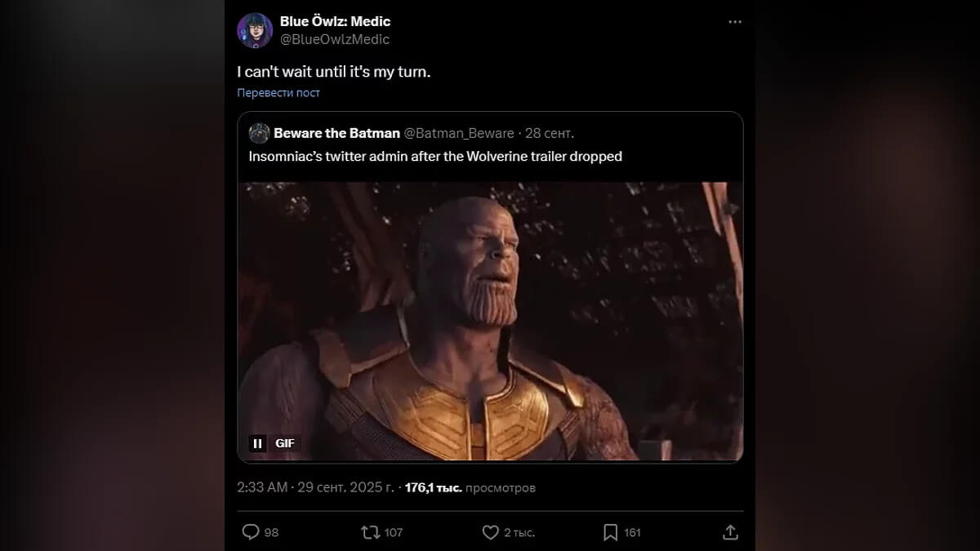The width and height of the screenshot is (980, 551).
Task: Open Blue Öwlz: Medic display name
Action: tap(335, 22)
